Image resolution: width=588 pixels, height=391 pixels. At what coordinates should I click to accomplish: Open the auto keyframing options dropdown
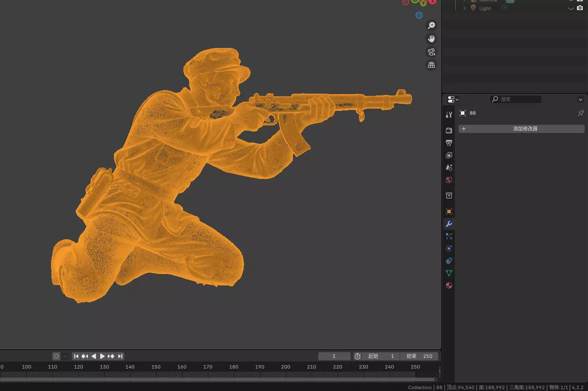tap(65, 356)
